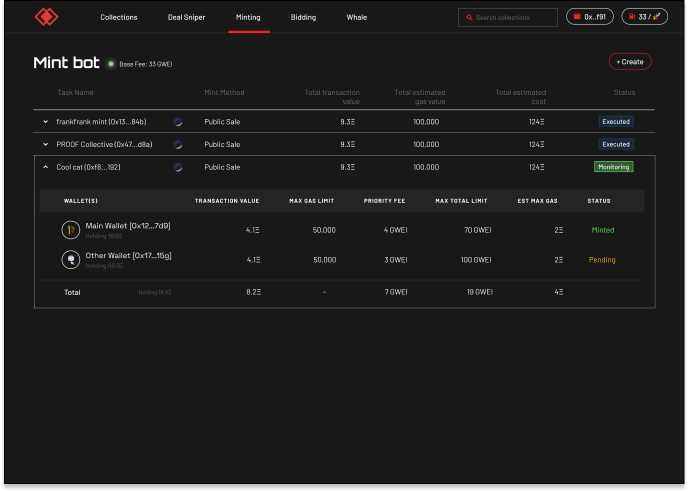Click the green Base Fee indicator dot
This screenshot has width=689, height=492.
111,64
